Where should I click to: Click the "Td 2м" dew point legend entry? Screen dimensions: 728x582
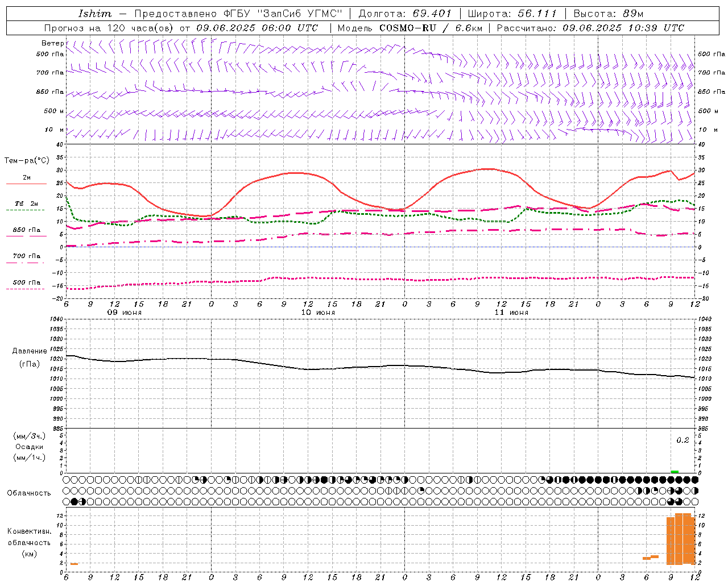coord(27,203)
